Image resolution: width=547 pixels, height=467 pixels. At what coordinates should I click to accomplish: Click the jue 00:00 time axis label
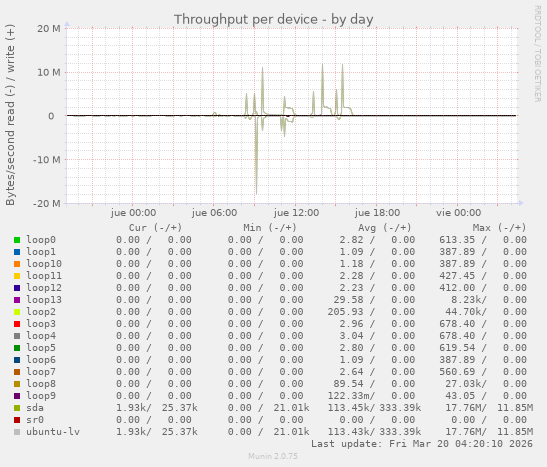(133, 213)
